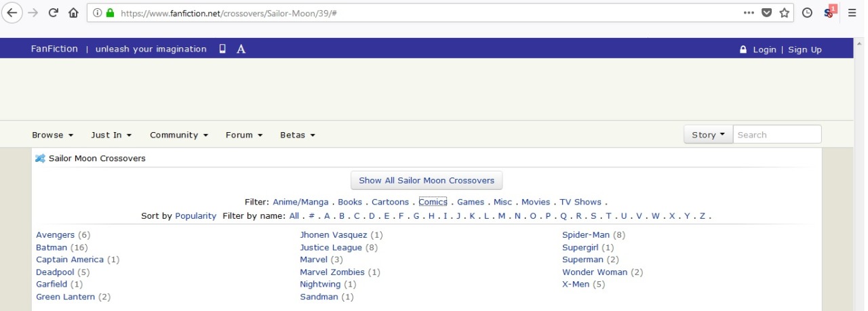The width and height of the screenshot is (868, 311).
Task: Open the Spider-Man crossover link
Action: (586, 235)
